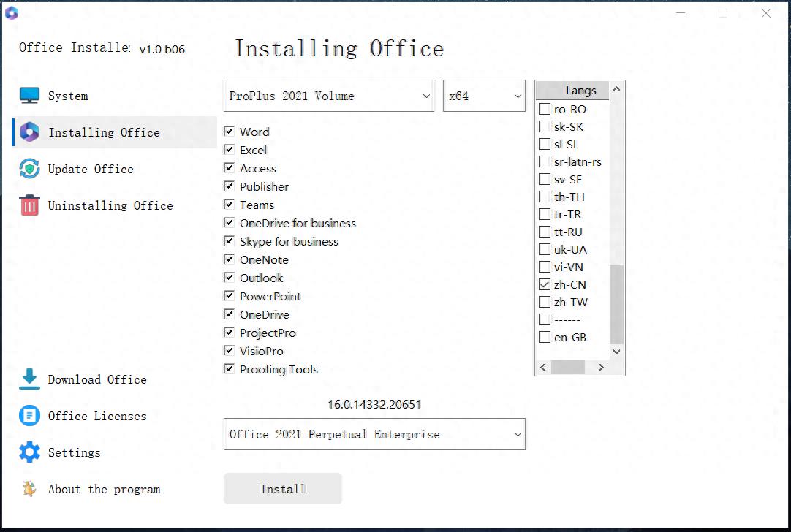Viewport: 791px width, 532px height.
Task: Enable tt-RU language checkbox
Action: tap(545, 232)
